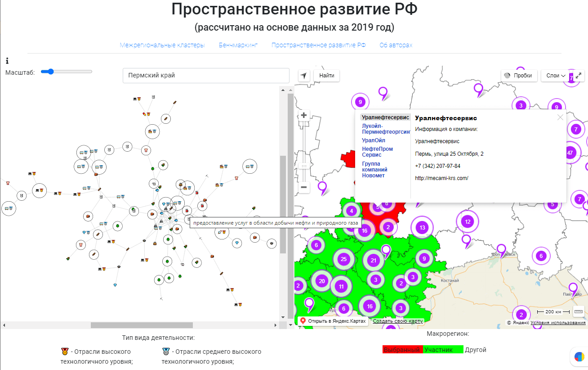Select the placemark pin at Петропавловск
The width and height of the screenshot is (588, 370).
click(x=500, y=250)
